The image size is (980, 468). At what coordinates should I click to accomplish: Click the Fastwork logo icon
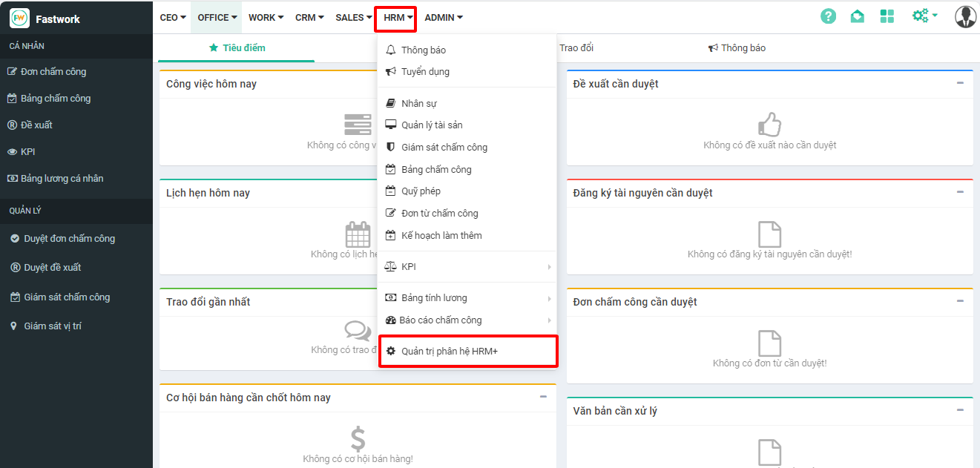point(19,19)
